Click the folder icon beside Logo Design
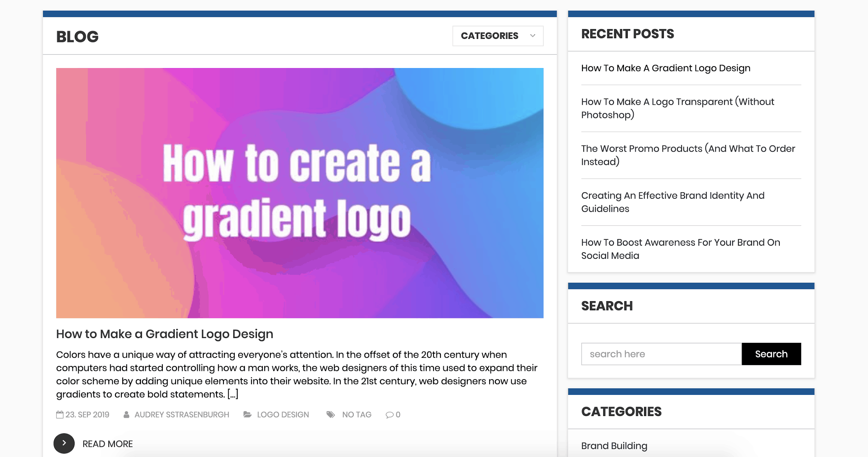 point(247,414)
